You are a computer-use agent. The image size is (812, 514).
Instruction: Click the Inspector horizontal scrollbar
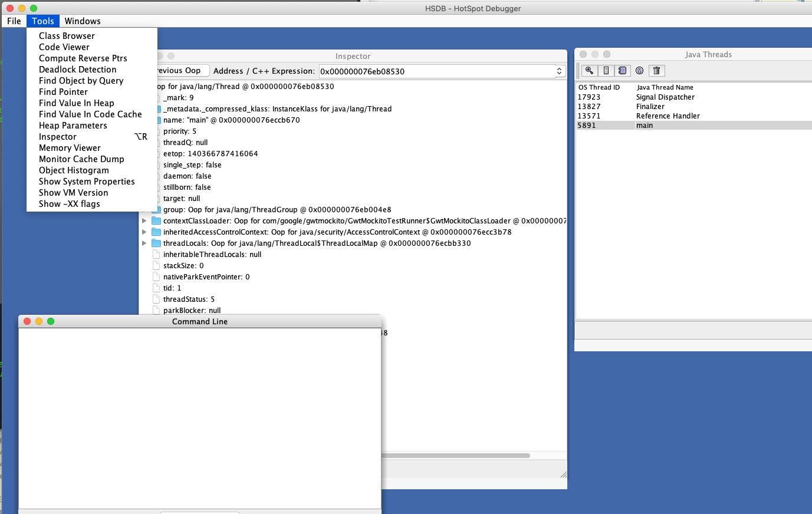(455, 456)
